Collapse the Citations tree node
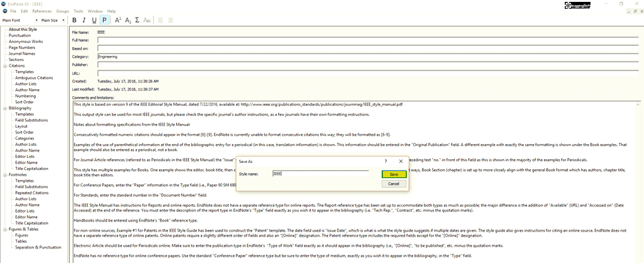Image resolution: width=644 pixels, height=263 pixels. (x=4, y=65)
